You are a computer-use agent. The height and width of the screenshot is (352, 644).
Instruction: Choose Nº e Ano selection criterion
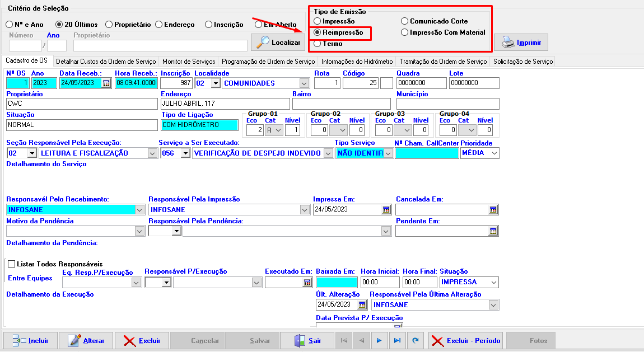[x=10, y=25]
